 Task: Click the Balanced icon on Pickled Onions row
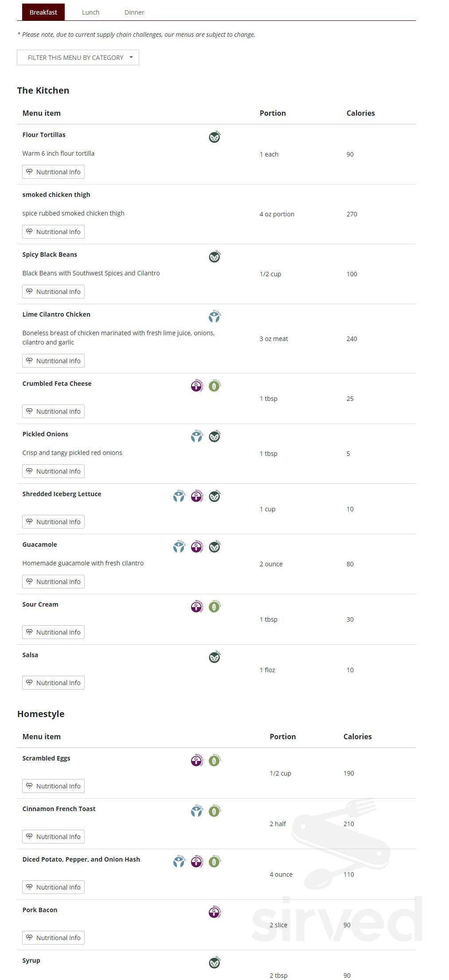(x=196, y=436)
